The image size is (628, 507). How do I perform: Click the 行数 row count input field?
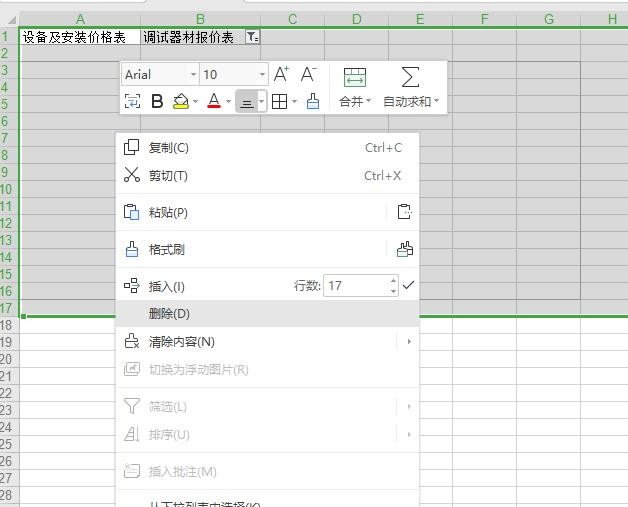tap(355, 286)
